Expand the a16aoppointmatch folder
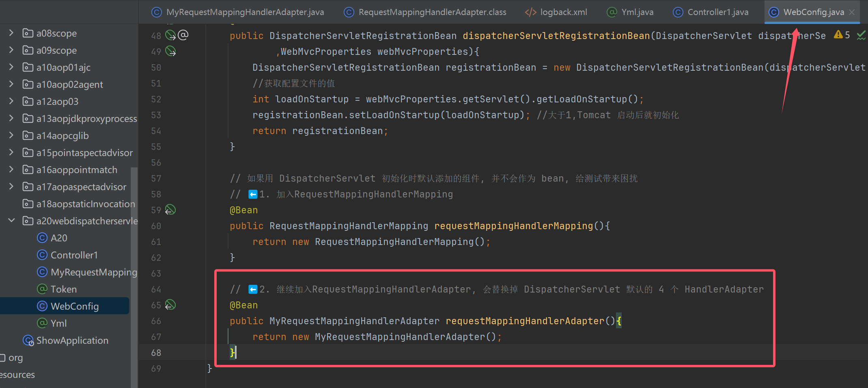 click(x=11, y=169)
